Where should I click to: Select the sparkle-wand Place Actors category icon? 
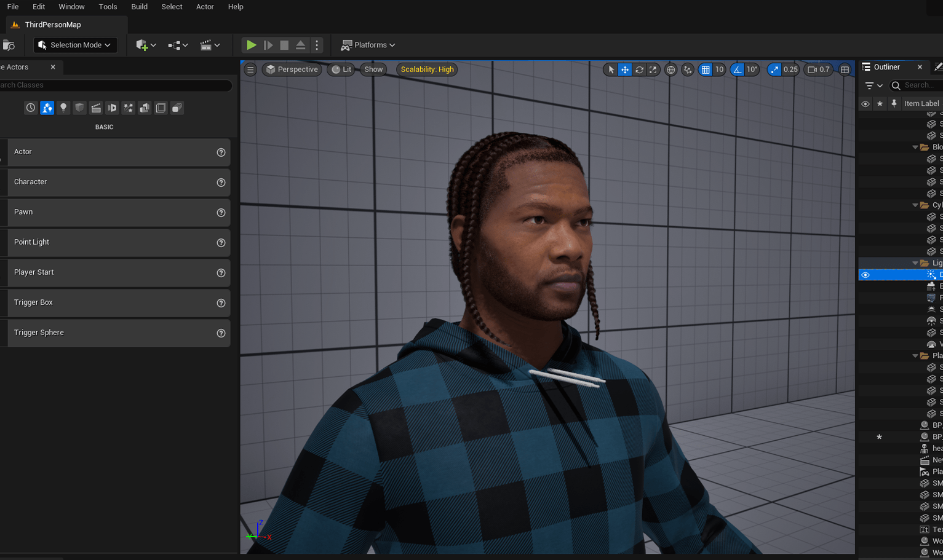pyautogui.click(x=128, y=108)
